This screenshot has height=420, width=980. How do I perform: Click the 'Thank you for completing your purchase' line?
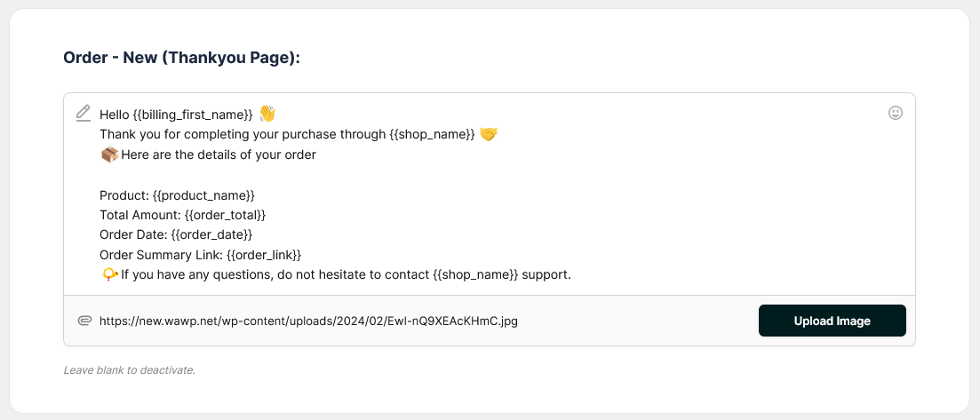coord(288,134)
